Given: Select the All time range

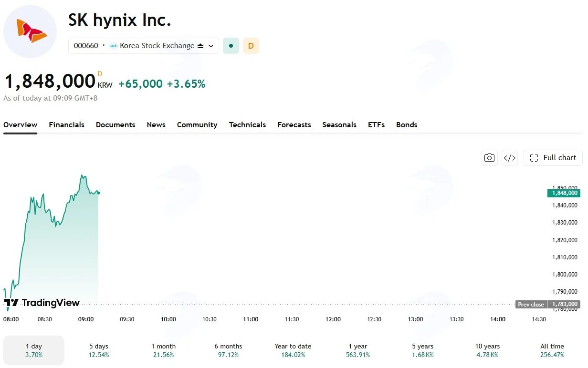Looking at the screenshot, I should tap(552, 350).
